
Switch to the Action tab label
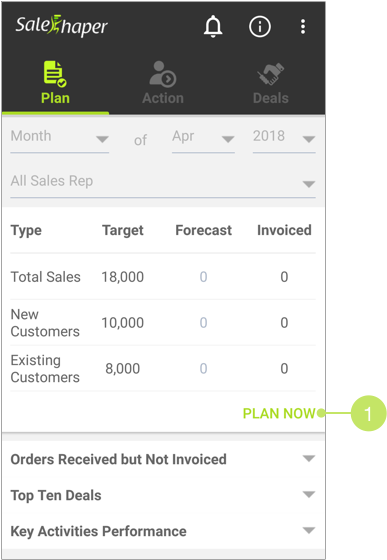coord(163,98)
